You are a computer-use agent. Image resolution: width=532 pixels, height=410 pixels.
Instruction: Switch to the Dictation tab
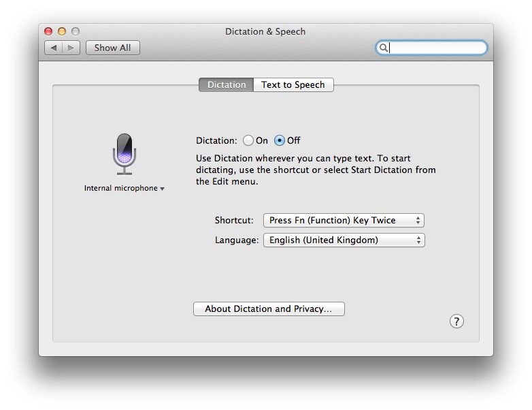pos(227,84)
